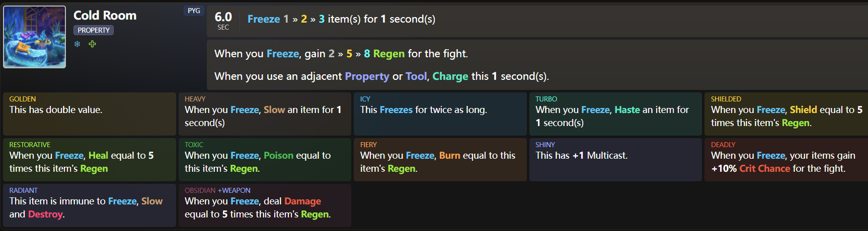Pick the Fiery enchantment card
This screenshot has width=868, height=231.
440,159
